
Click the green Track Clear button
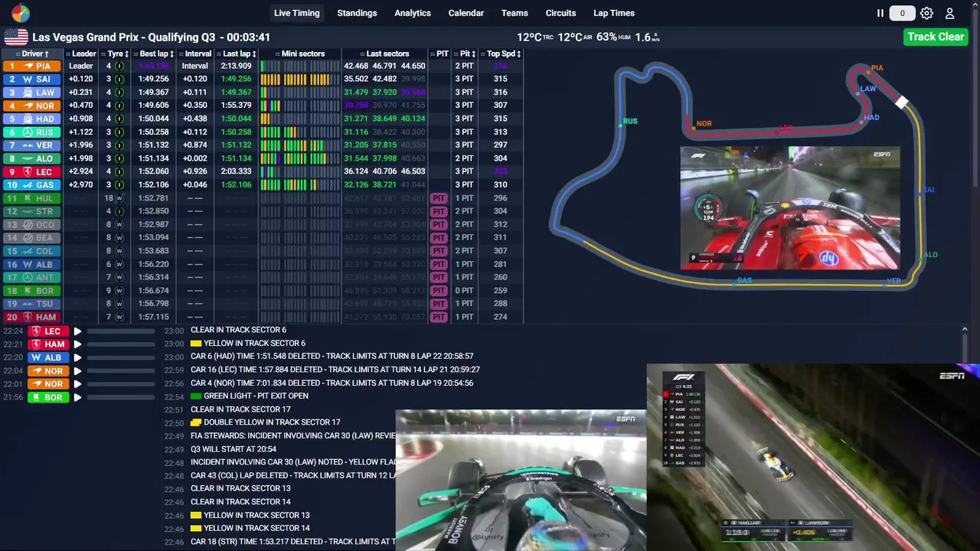[x=936, y=37]
